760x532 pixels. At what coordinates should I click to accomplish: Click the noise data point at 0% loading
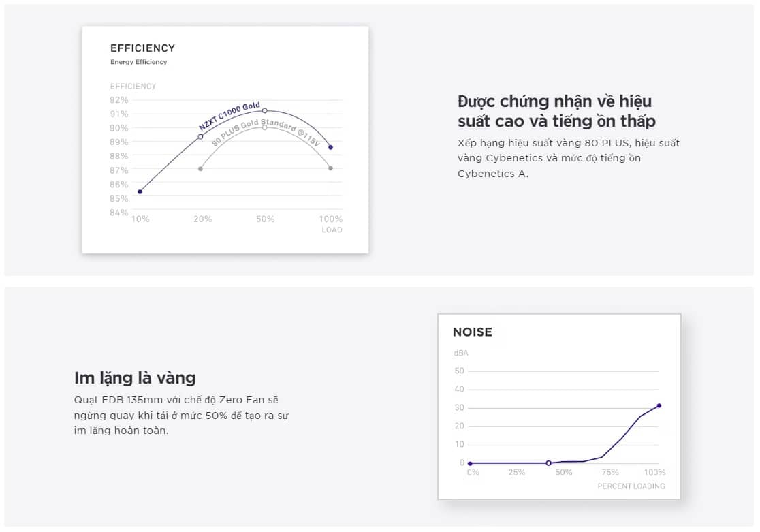pyautogui.click(x=470, y=463)
